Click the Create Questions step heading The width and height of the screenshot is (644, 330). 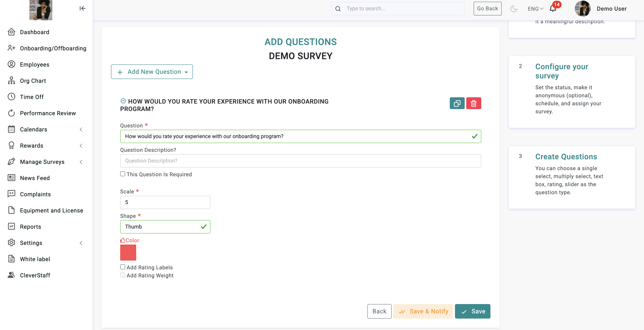point(566,156)
